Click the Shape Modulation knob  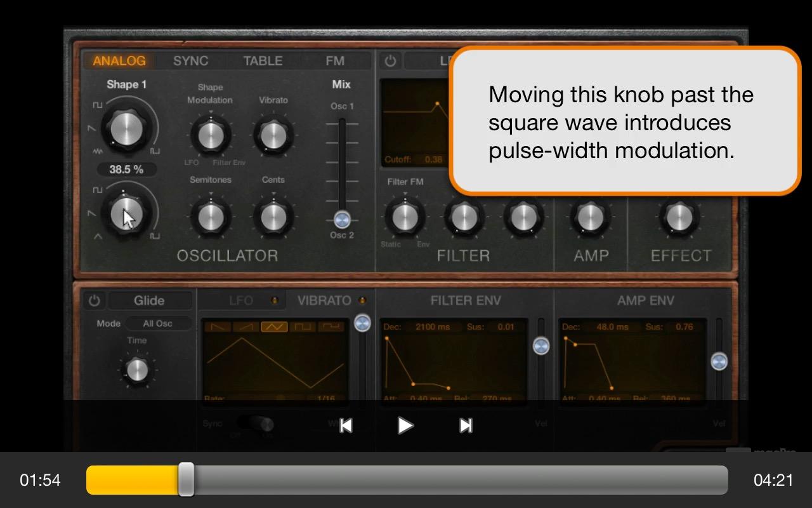click(210, 135)
